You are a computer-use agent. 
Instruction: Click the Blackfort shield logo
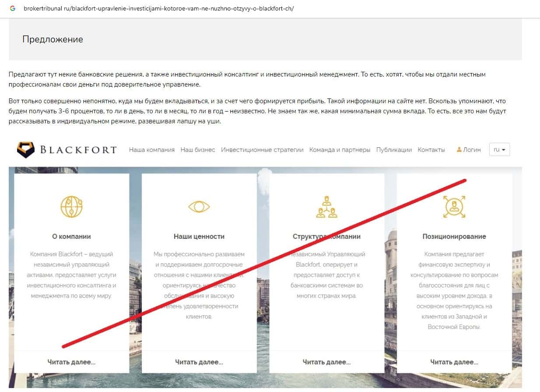coord(25,150)
